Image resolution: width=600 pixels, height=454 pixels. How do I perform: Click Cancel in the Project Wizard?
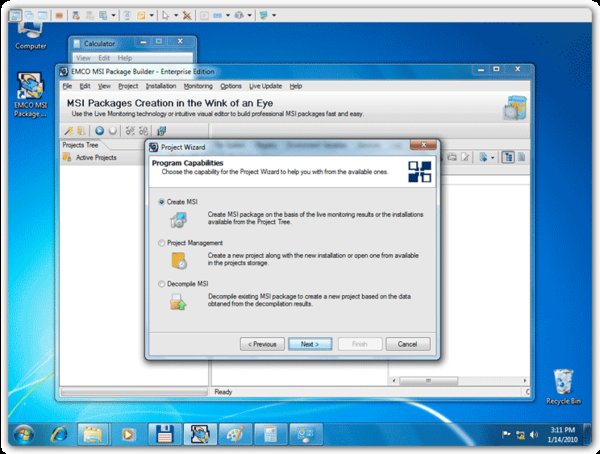pyautogui.click(x=408, y=344)
